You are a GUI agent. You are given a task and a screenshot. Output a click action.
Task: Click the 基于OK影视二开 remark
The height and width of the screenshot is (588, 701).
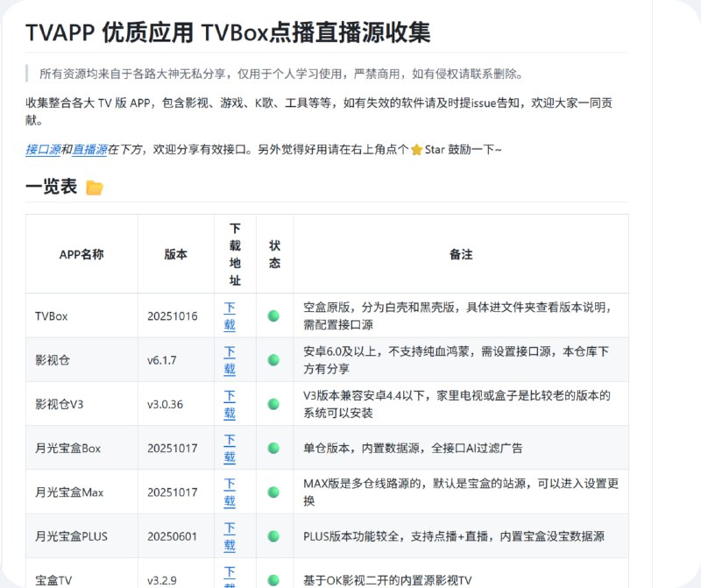(x=387, y=580)
